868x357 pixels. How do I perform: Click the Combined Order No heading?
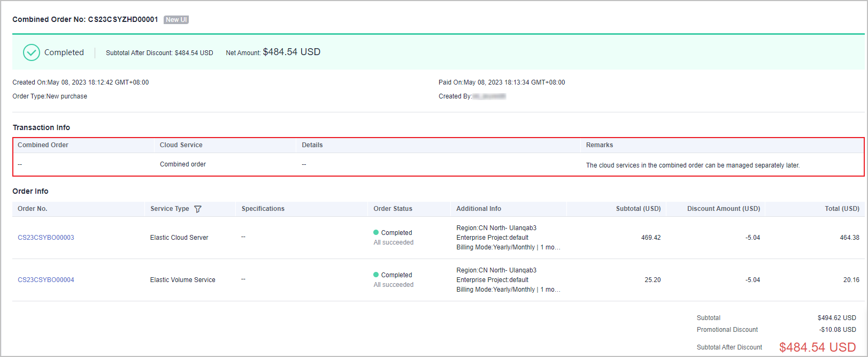point(85,19)
